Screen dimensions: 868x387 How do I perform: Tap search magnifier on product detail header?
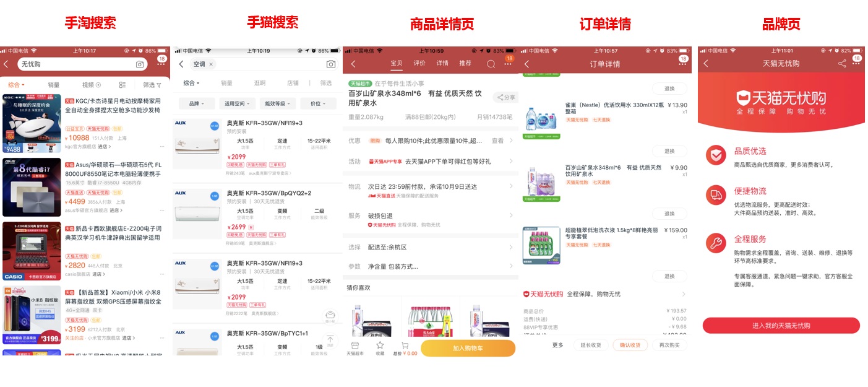pos(491,64)
